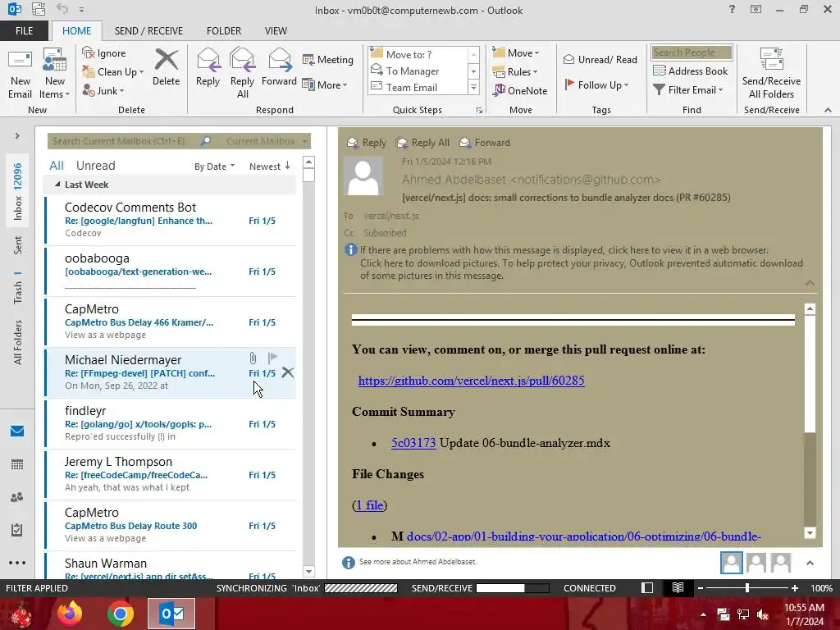The width and height of the screenshot is (840, 630).
Task: Open the Calendar navigation icon
Action: [x=17, y=464]
